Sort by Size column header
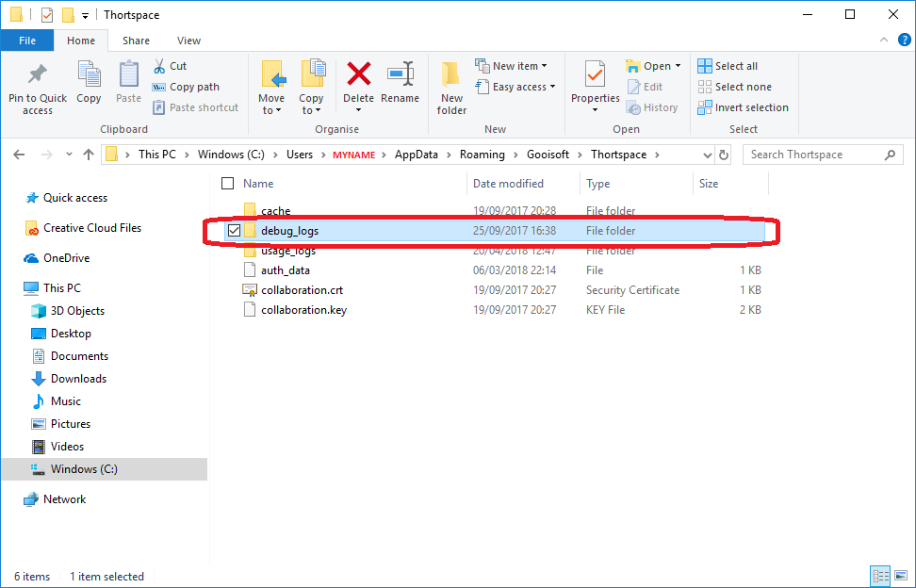 (709, 184)
